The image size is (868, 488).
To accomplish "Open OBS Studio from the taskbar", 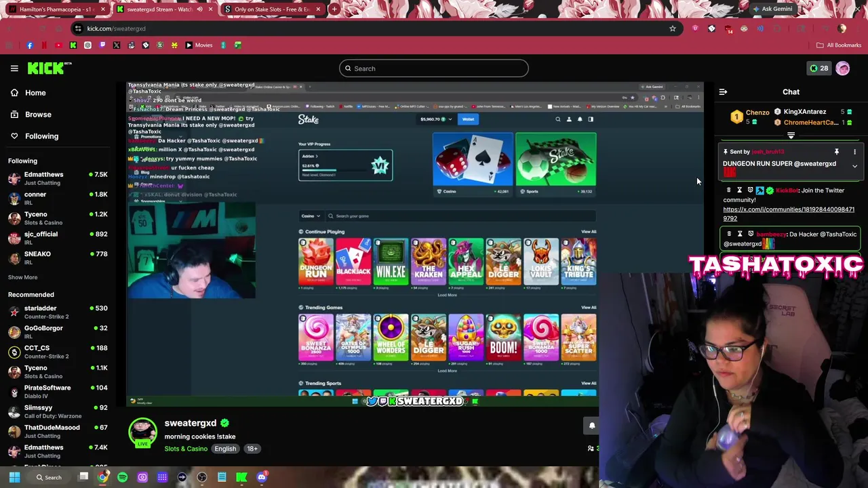I will tap(202, 477).
